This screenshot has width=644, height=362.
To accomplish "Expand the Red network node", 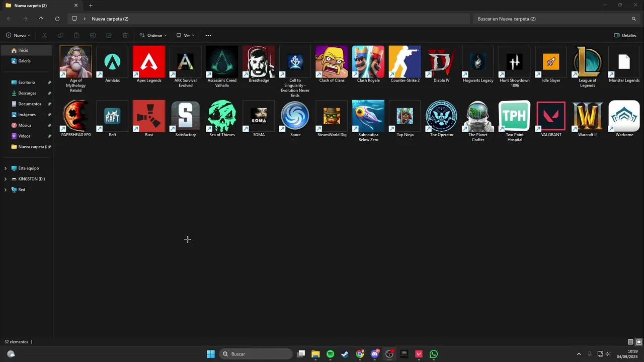I will click(6, 190).
